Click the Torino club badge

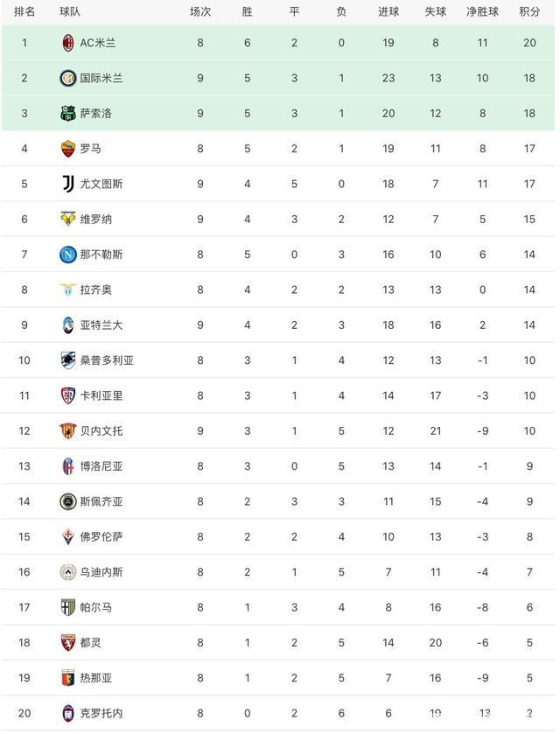[67, 642]
